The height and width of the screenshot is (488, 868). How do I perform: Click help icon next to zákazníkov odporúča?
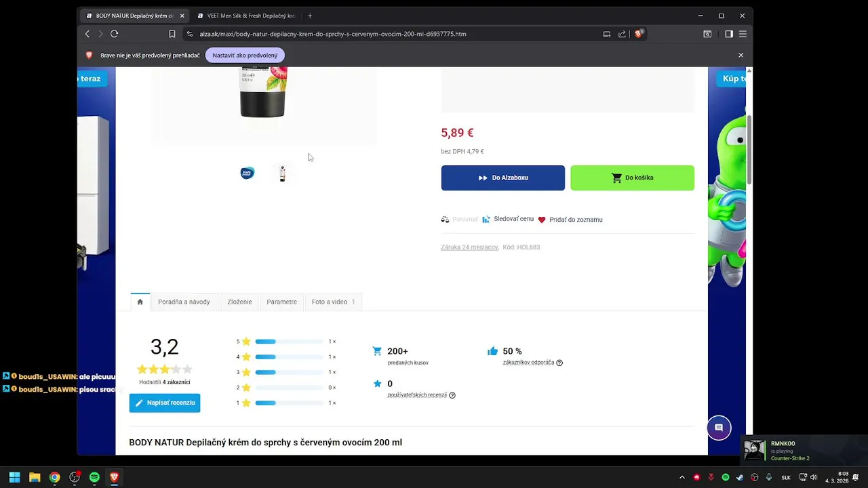[x=559, y=363]
